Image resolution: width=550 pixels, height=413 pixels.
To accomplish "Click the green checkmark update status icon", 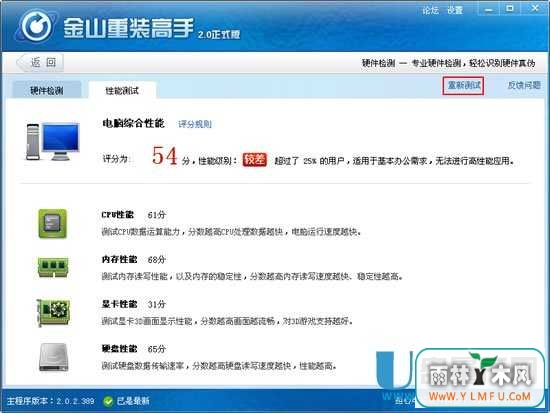I will pos(108,401).
